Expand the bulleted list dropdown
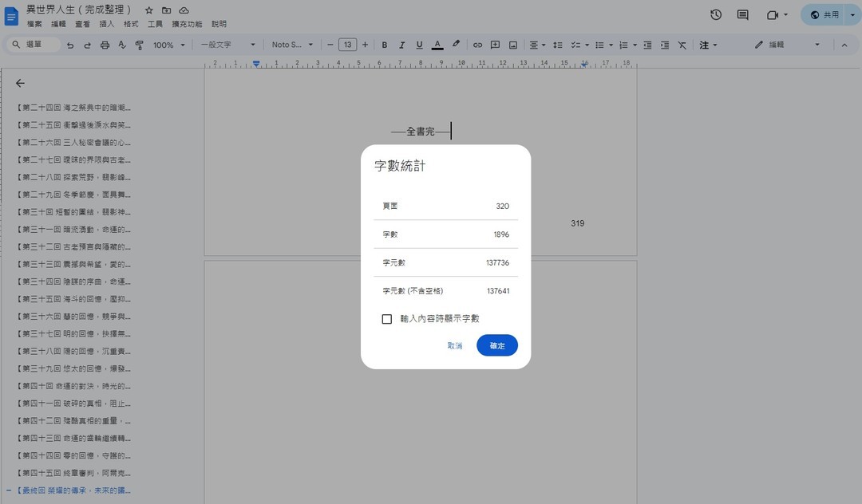 click(611, 45)
